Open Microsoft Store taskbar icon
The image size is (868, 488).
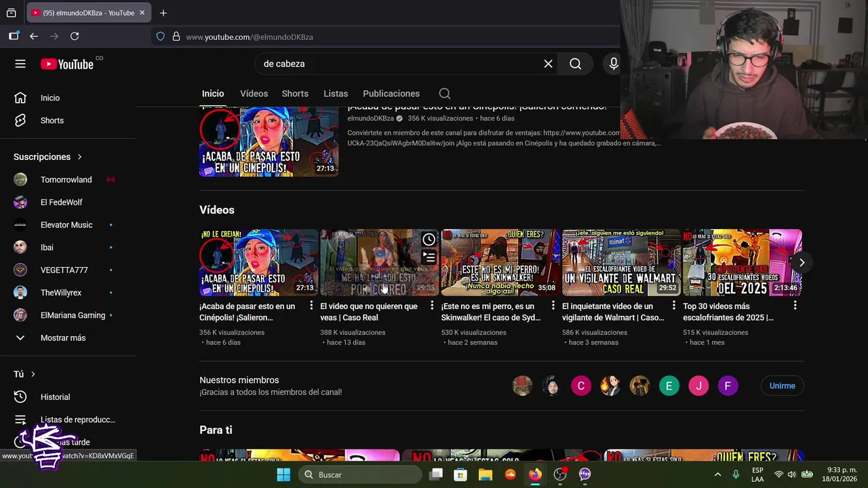pyautogui.click(x=460, y=474)
